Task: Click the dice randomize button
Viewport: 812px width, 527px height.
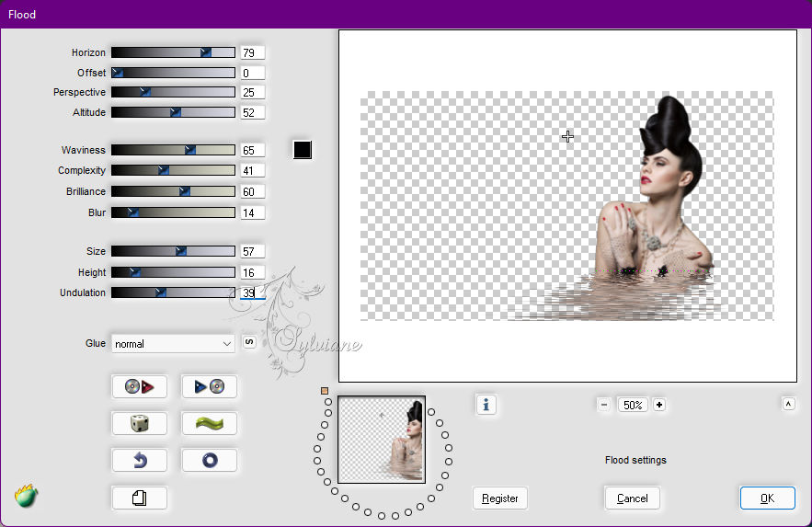Action: point(139,423)
